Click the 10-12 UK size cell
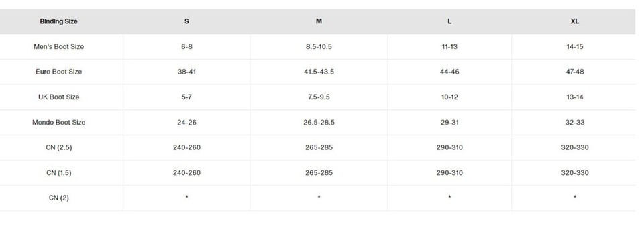This screenshot has width=644, height=244. [x=449, y=97]
